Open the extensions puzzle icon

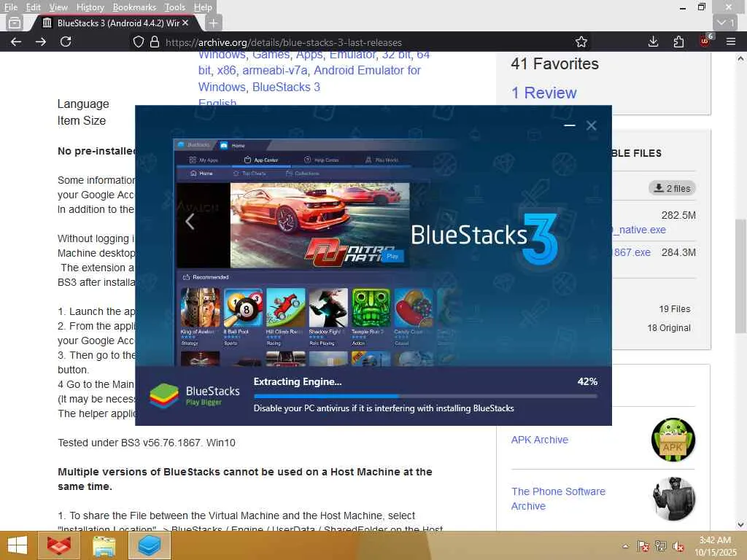coord(678,42)
